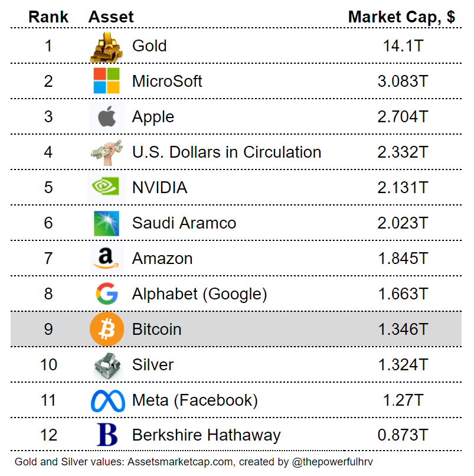Click the @thepowerfulhrv creator handle
Viewport: 474px width, 476px height.
[333, 462]
